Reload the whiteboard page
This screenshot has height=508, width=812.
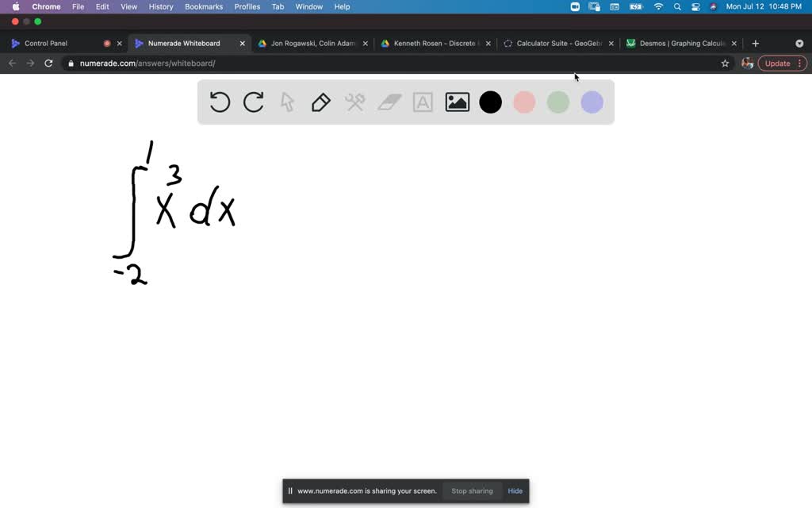pyautogui.click(x=48, y=63)
